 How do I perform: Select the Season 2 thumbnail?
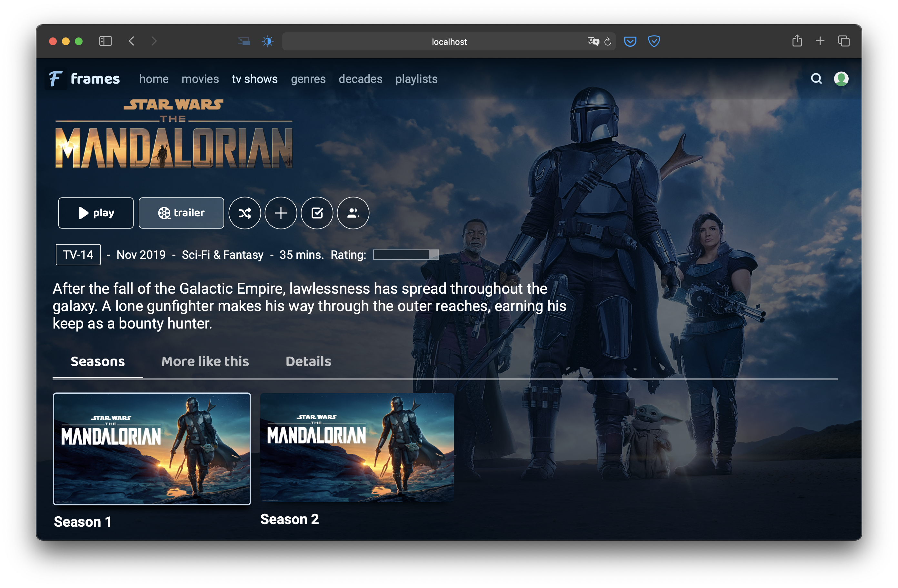pos(356,448)
